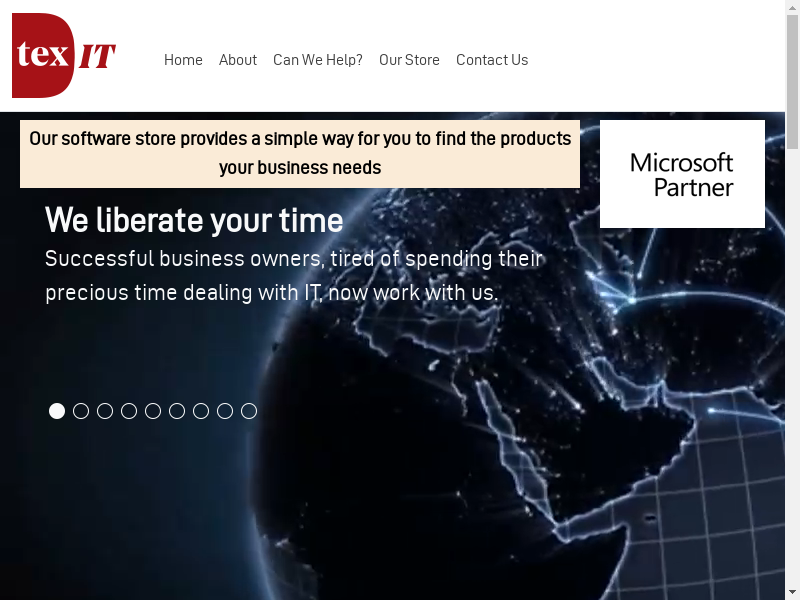Select the third slide indicator dot
The height and width of the screenshot is (600, 800).
pos(105,411)
